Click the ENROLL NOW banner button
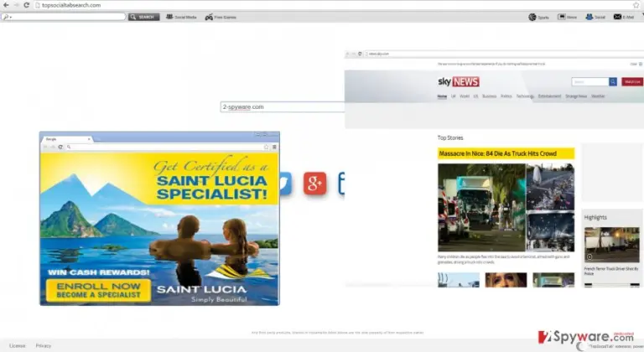The width and height of the screenshot is (644, 352). click(99, 290)
